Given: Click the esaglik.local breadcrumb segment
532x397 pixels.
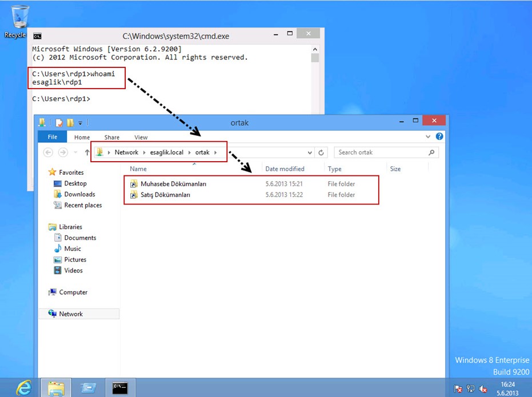Looking at the screenshot, I should [x=167, y=153].
